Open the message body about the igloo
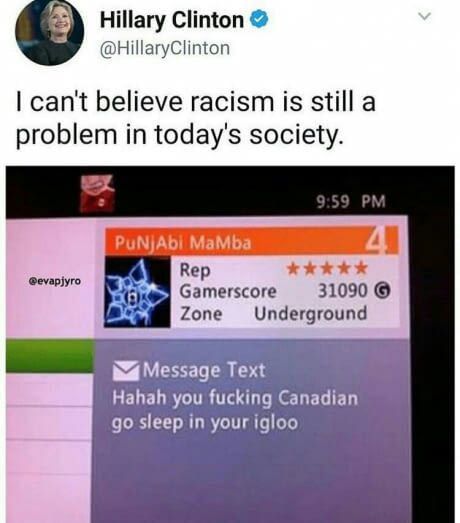 click(235, 410)
